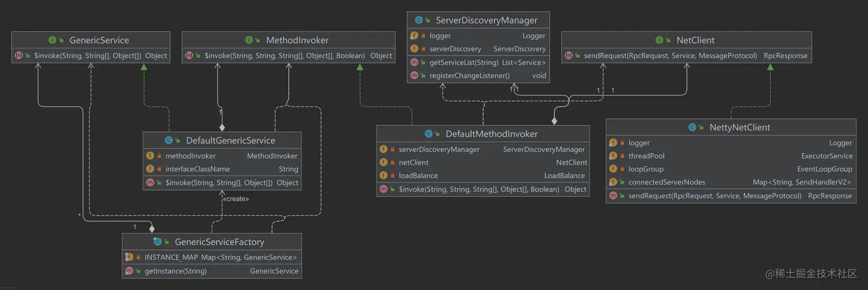Click Map<String, SendHandlerV2> field type

click(x=803, y=182)
